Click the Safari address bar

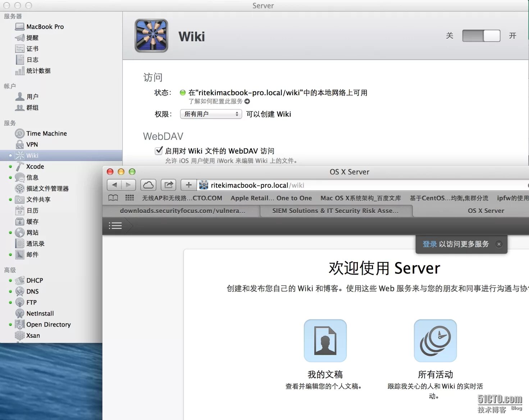coord(363,185)
